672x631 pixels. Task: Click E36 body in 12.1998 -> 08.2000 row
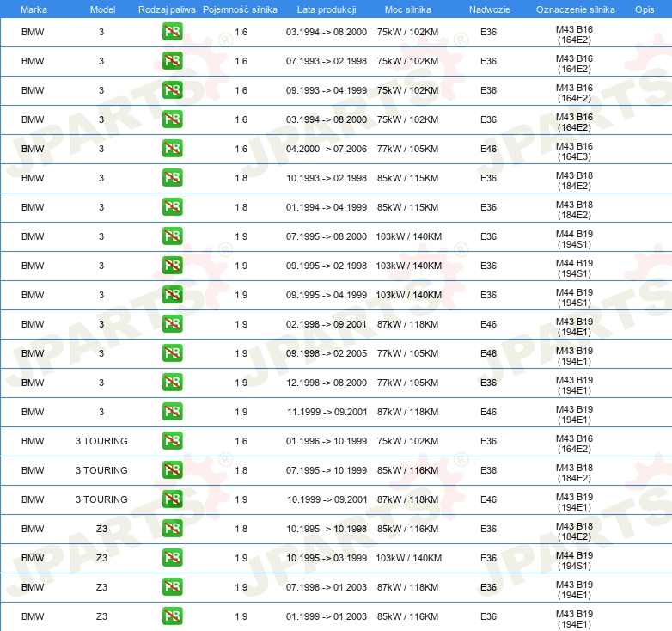pyautogui.click(x=489, y=383)
